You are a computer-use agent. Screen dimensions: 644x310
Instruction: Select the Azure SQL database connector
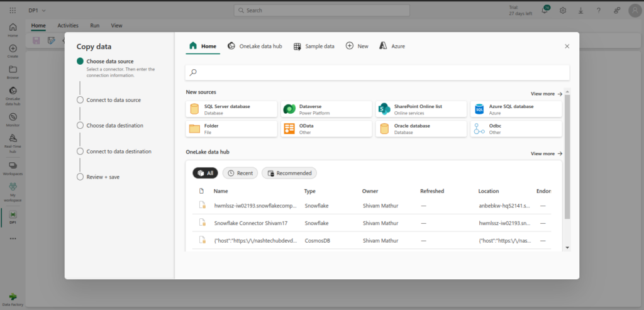click(515, 109)
